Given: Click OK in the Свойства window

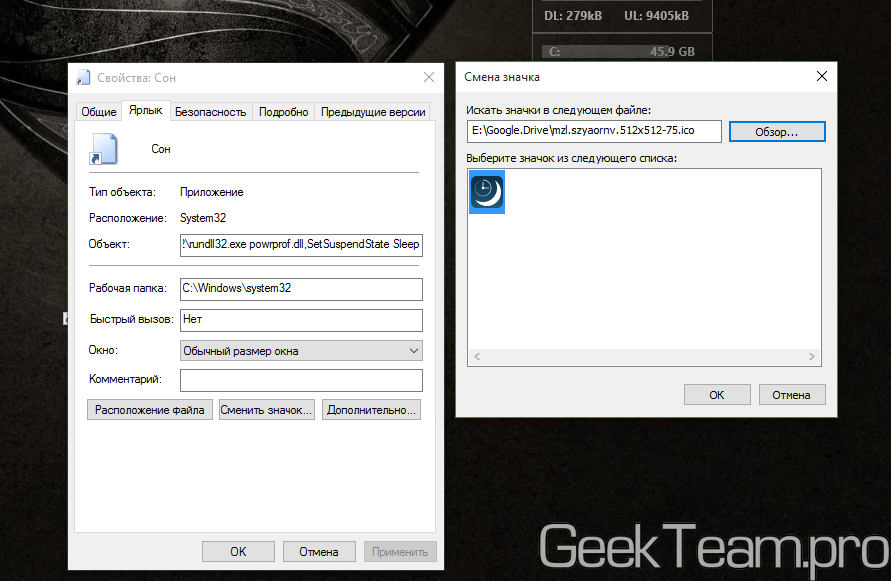Looking at the screenshot, I should click(238, 551).
